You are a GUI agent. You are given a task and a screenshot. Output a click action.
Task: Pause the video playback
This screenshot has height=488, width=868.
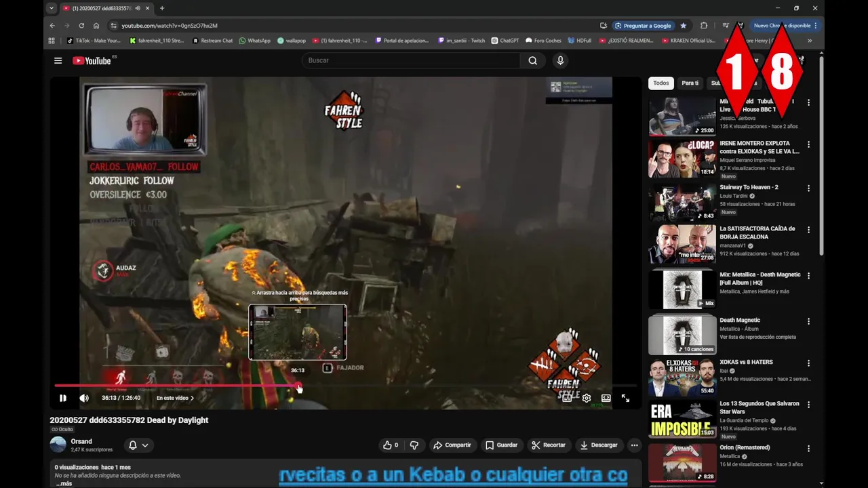62,398
